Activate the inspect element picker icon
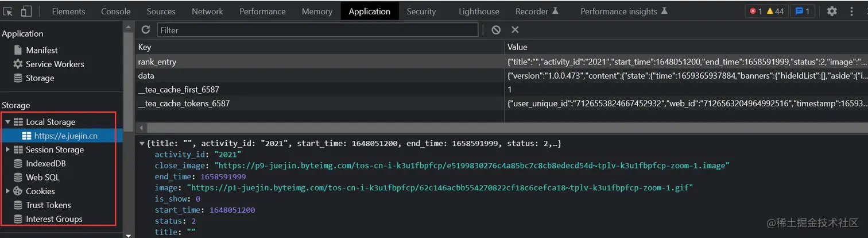This screenshot has height=238, width=868. (x=7, y=11)
